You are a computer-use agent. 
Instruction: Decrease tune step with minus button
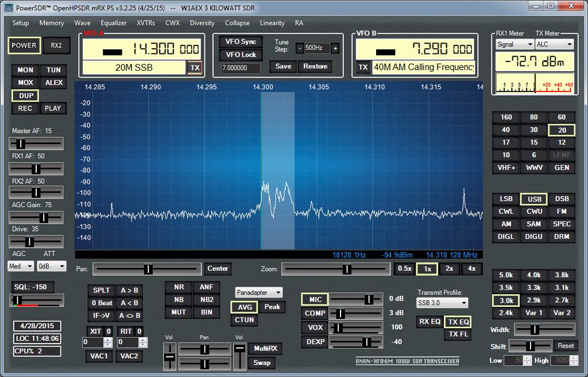tap(300, 48)
